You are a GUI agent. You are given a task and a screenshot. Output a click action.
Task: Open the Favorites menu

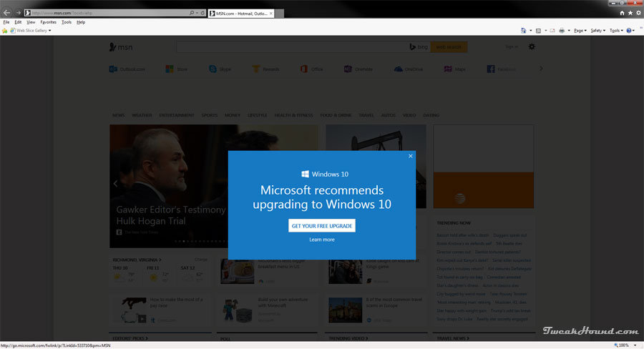coord(49,22)
